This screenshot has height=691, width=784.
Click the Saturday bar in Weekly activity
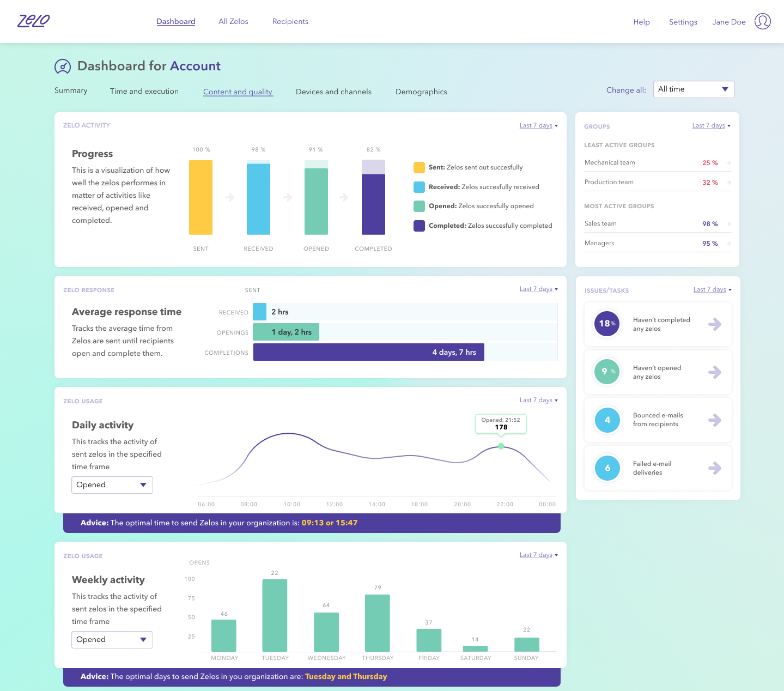[x=475, y=649]
